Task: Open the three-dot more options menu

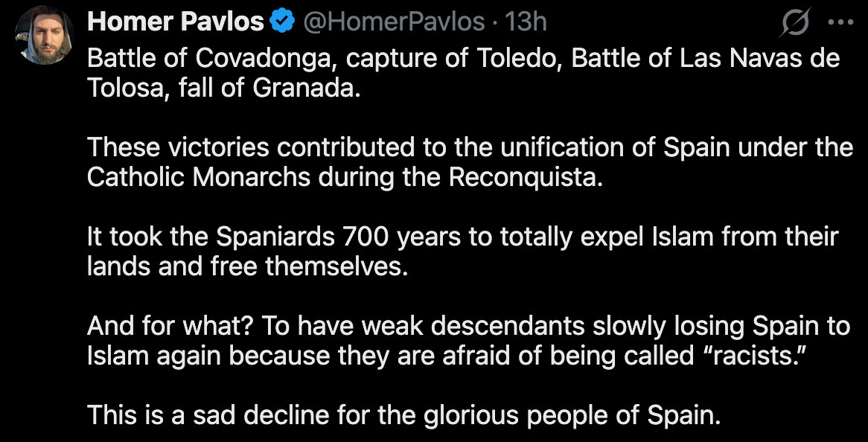Action: pyautogui.click(x=840, y=22)
